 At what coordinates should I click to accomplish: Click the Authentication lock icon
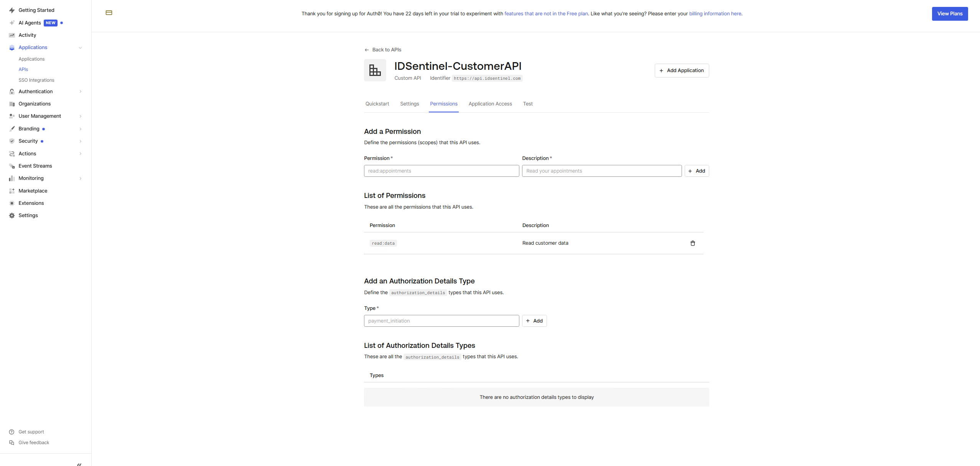(12, 92)
